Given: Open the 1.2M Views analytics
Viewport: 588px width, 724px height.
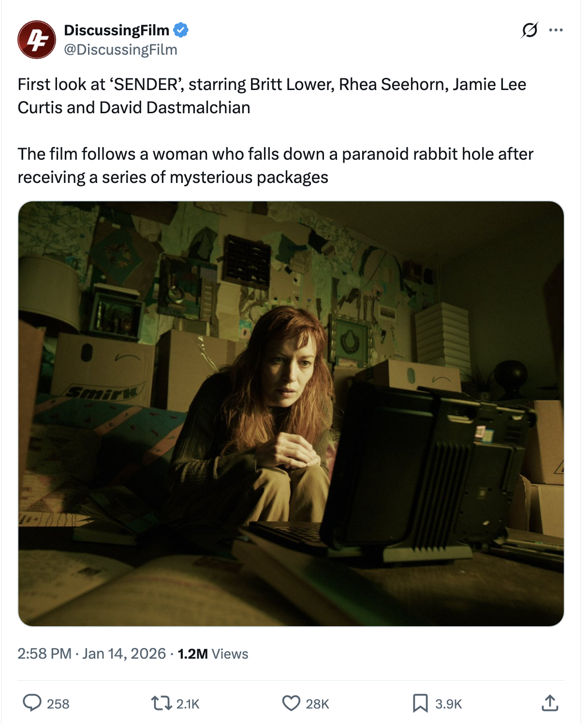Looking at the screenshot, I should [x=213, y=654].
